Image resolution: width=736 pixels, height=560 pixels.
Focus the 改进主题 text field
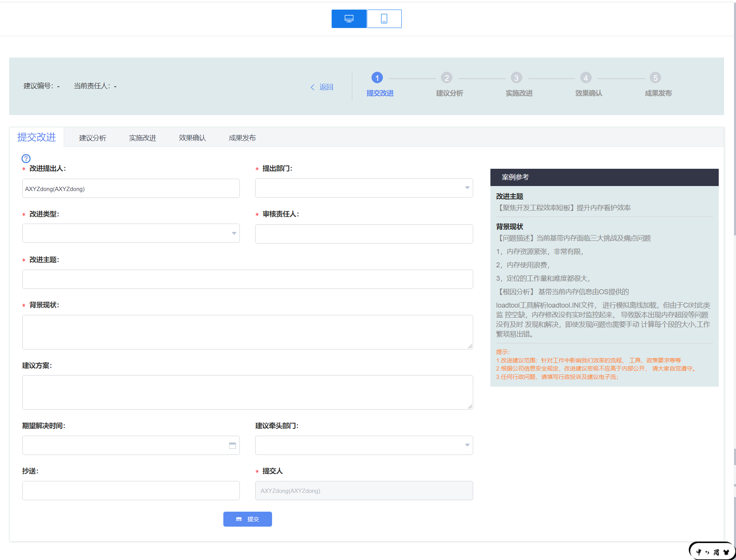(x=248, y=279)
